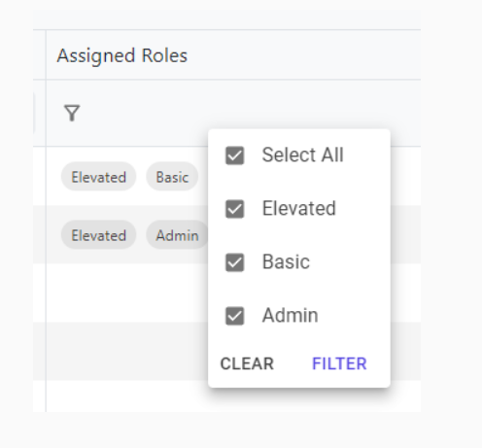Image resolution: width=482 pixels, height=448 pixels.
Task: Click the CLEAR button in filter popup
Action: click(x=247, y=363)
